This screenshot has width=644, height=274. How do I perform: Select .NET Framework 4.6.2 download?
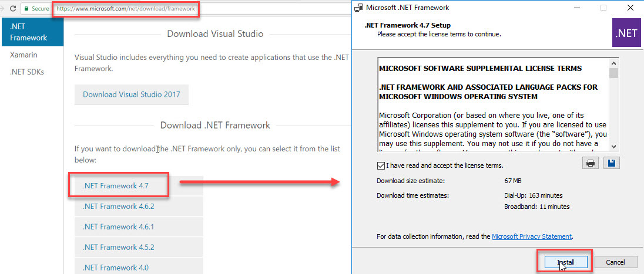click(139, 207)
